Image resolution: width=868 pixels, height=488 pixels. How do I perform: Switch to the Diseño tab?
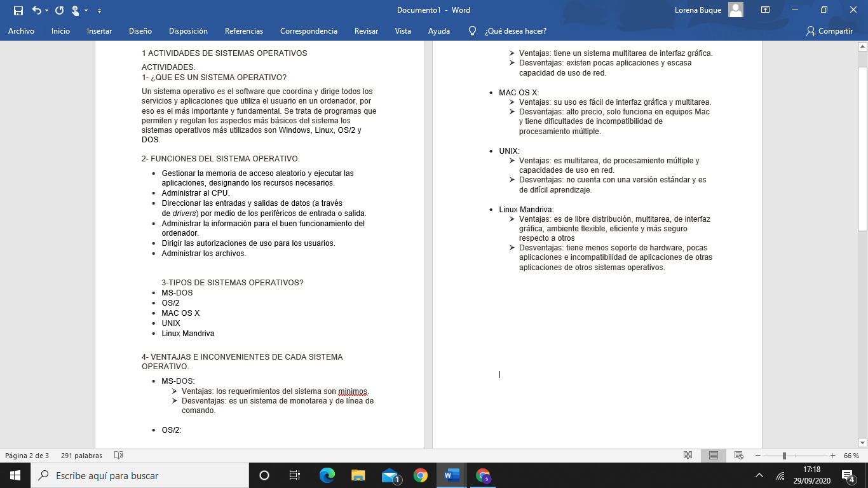pos(140,31)
